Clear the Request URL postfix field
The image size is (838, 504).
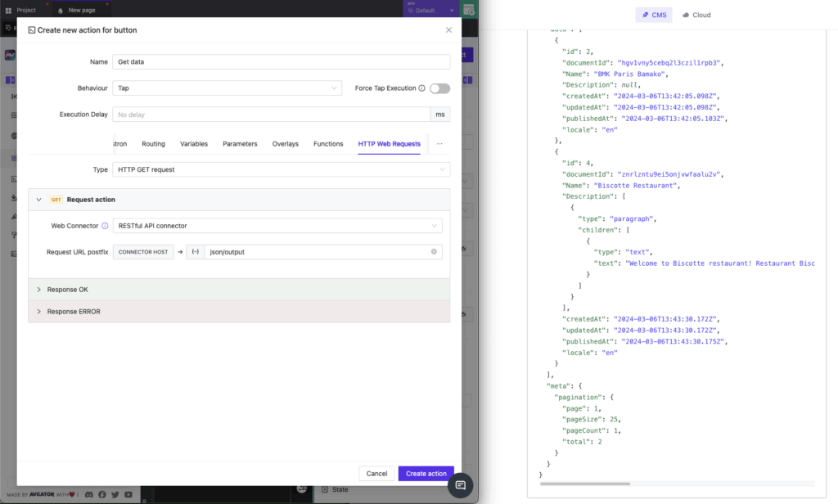coord(434,252)
